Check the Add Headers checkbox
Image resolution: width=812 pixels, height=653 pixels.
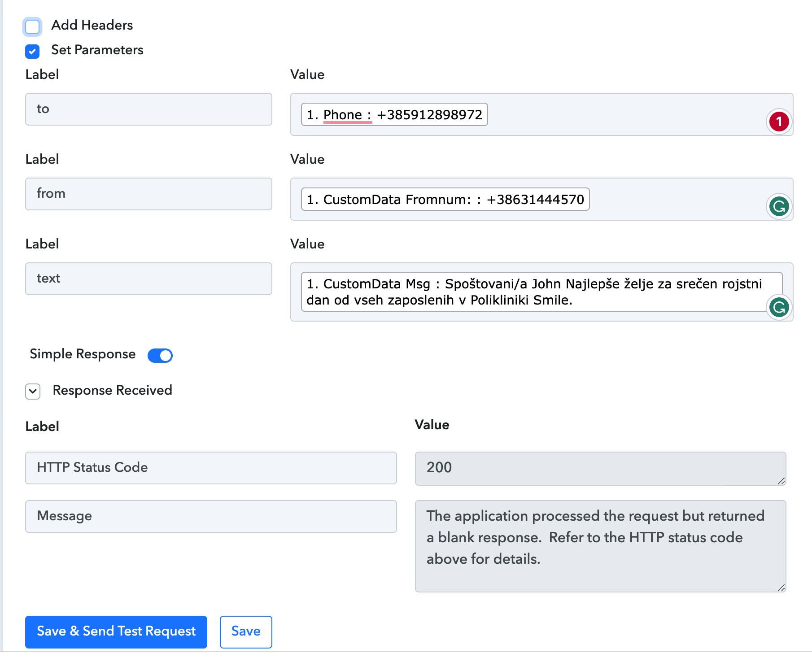pos(32,26)
